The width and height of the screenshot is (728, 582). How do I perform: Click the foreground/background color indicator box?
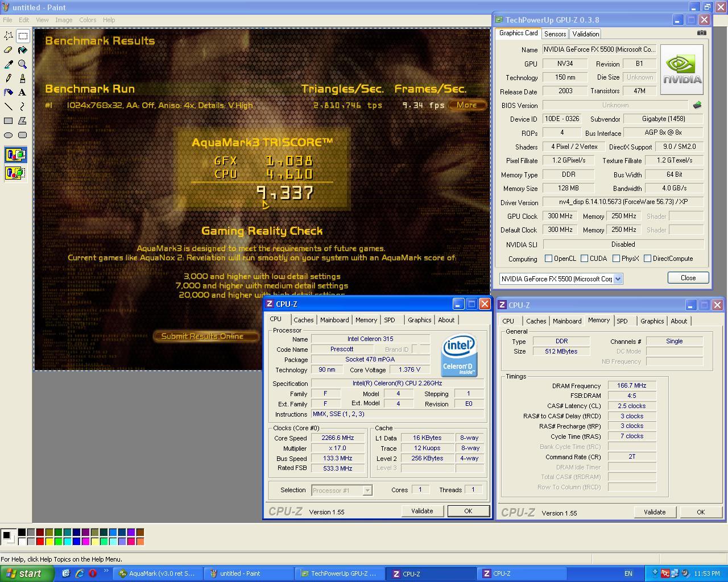[8, 537]
